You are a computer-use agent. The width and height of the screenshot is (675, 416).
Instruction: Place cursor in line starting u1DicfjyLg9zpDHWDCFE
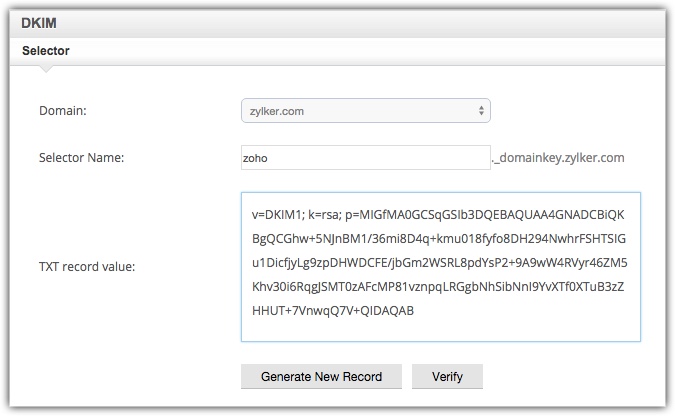(x=440, y=263)
